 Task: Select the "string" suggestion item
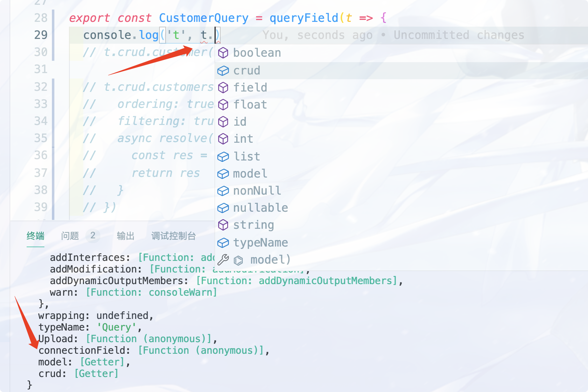click(253, 225)
